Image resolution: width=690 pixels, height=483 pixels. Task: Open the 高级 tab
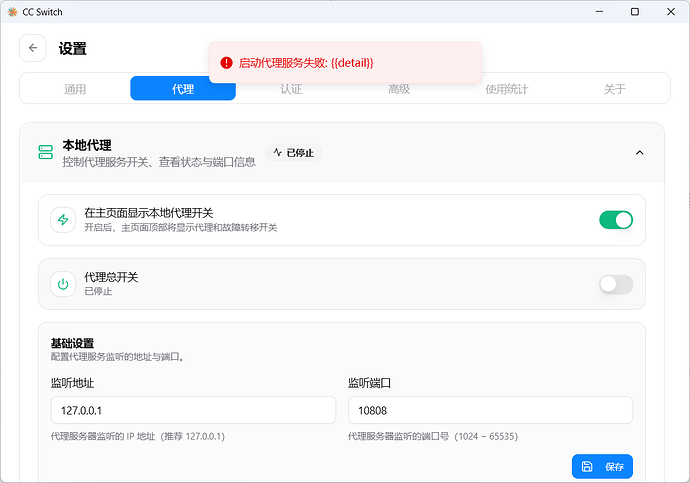click(399, 89)
